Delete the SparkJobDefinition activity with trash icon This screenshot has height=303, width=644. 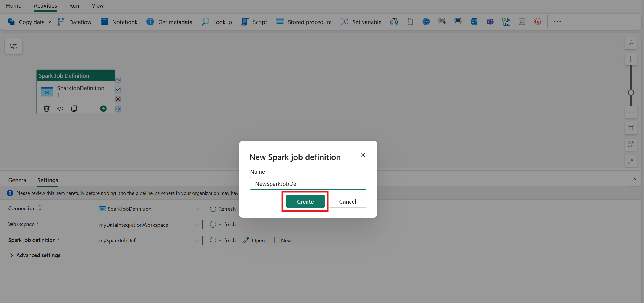(47, 108)
